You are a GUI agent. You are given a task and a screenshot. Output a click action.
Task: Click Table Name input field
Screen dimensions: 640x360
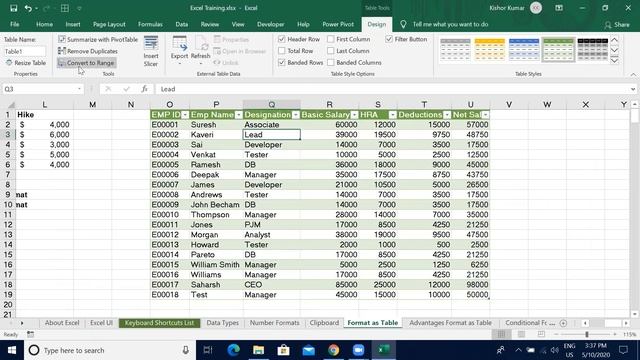[x=25, y=51]
